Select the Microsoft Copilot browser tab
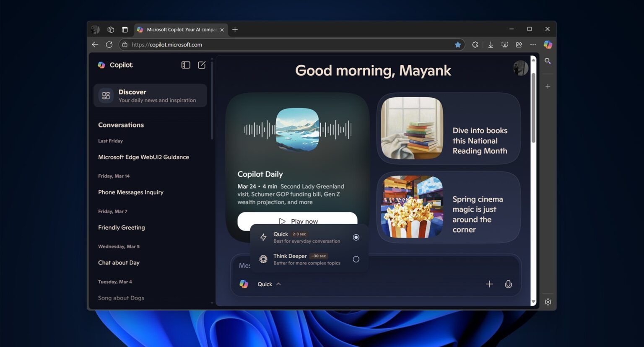 (x=181, y=30)
